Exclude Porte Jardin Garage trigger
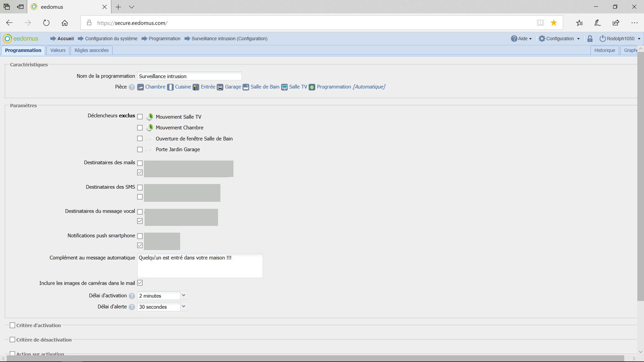Viewport: 644px width, 362px height. pyautogui.click(x=140, y=149)
